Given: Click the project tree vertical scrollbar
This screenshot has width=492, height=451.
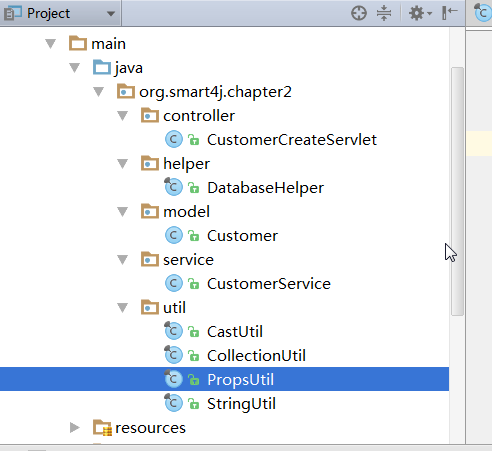Looking at the screenshot, I should coord(457,191).
